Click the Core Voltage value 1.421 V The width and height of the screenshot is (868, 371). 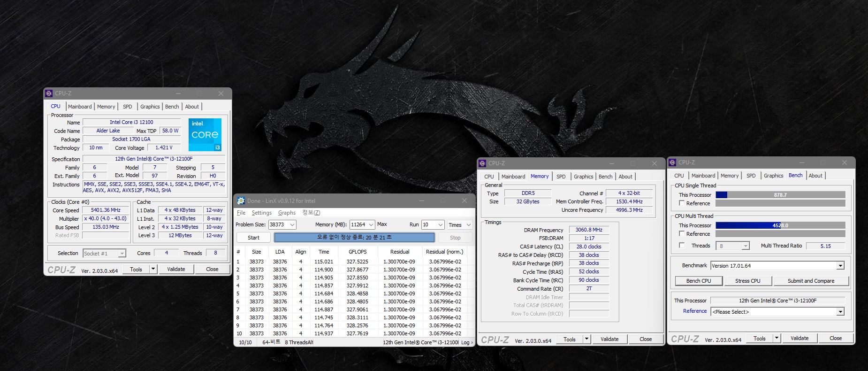tap(164, 147)
